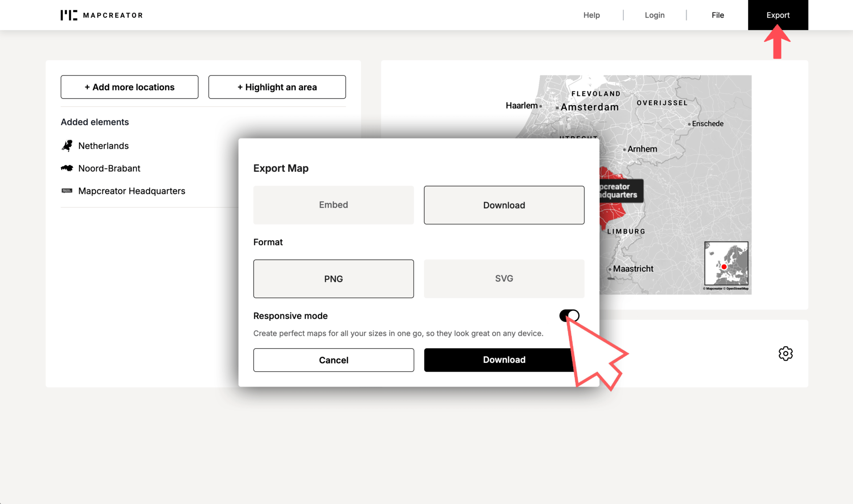Select the Netherlands shape icon
This screenshot has height=504, width=853.
(67, 145)
